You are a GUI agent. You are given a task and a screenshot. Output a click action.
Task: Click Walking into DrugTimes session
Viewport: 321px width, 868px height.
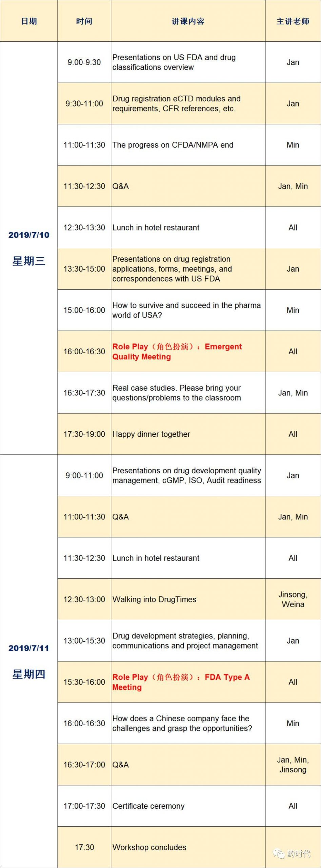[154, 599]
